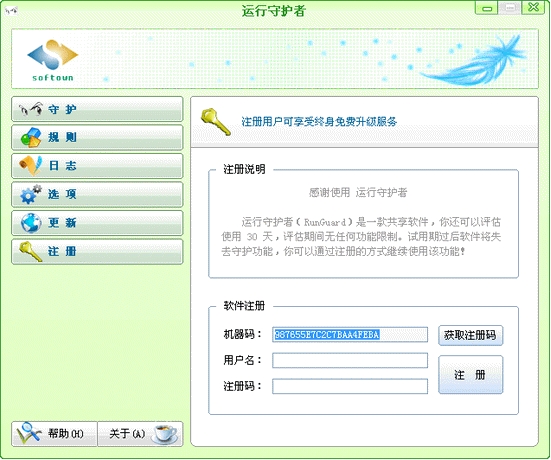Click the large 注 册 submit button
This screenshot has width=551, height=460.
(x=470, y=375)
